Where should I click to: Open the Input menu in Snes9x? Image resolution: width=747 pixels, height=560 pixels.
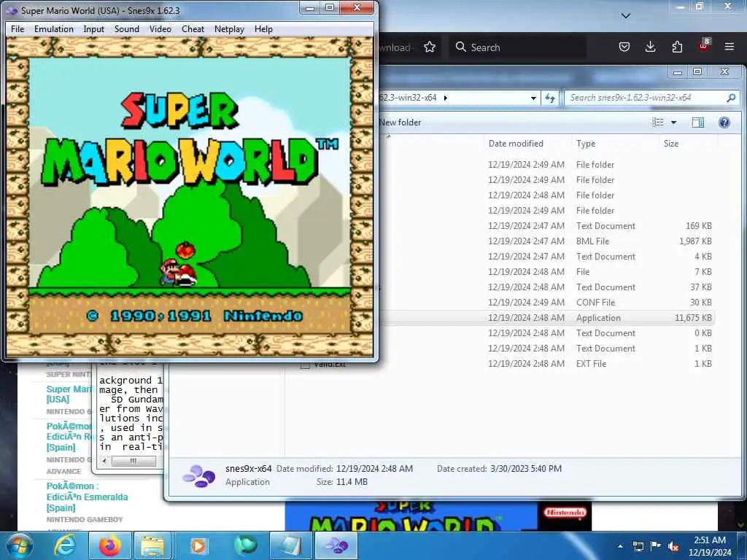point(94,29)
